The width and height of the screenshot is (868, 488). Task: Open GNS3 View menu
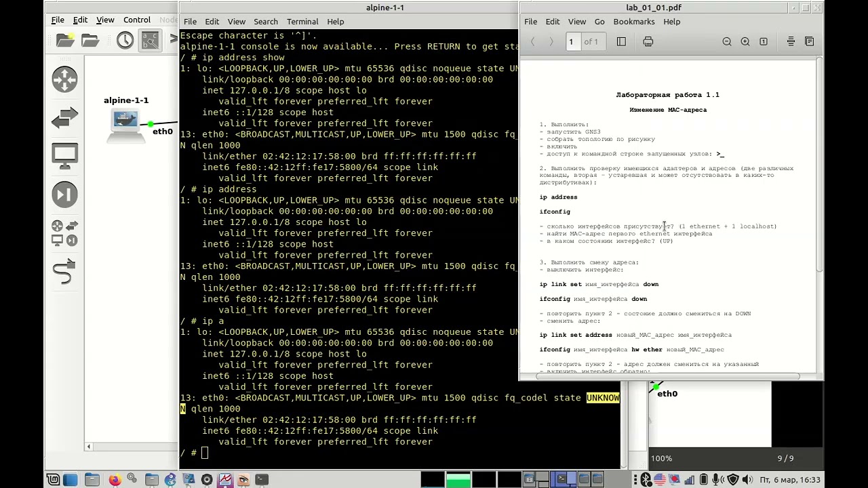click(105, 20)
